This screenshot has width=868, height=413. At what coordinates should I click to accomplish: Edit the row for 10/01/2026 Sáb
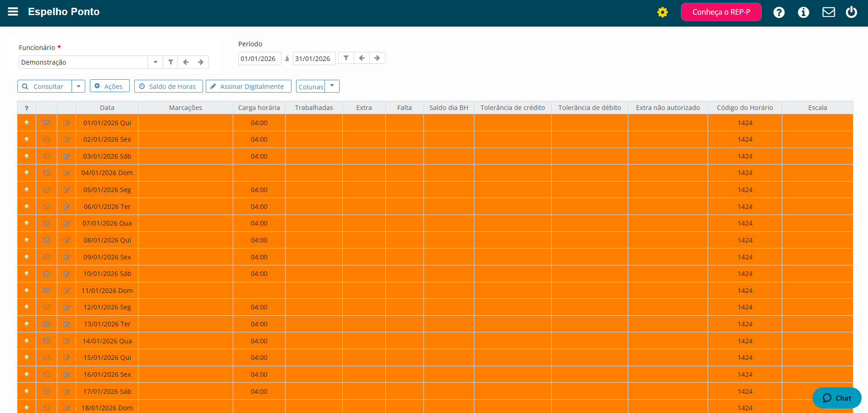[66, 274]
